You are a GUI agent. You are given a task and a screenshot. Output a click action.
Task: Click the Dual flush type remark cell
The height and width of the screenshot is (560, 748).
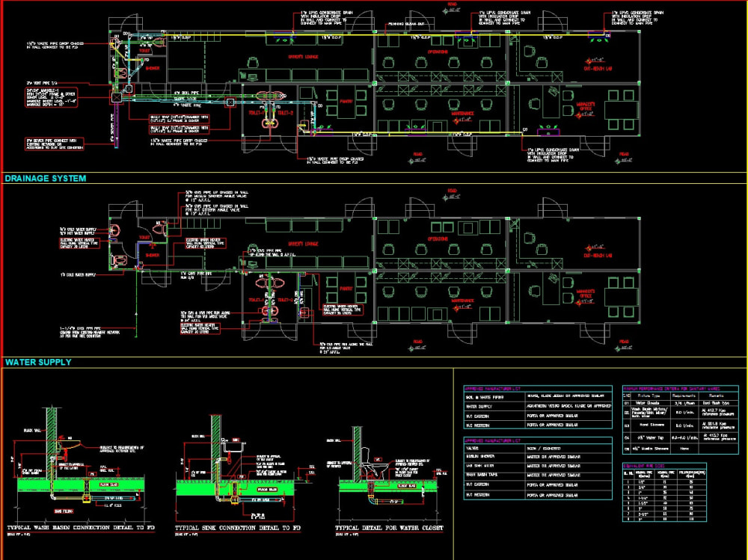716,403
